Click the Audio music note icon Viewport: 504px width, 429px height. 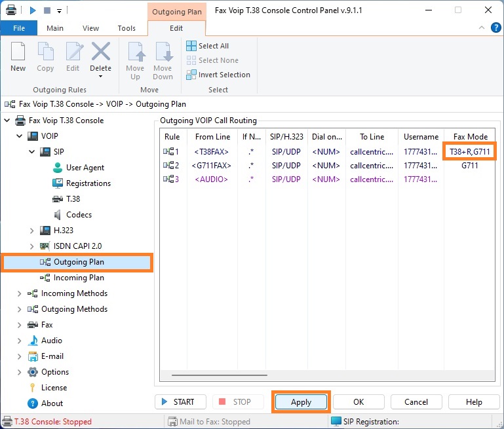click(x=33, y=341)
